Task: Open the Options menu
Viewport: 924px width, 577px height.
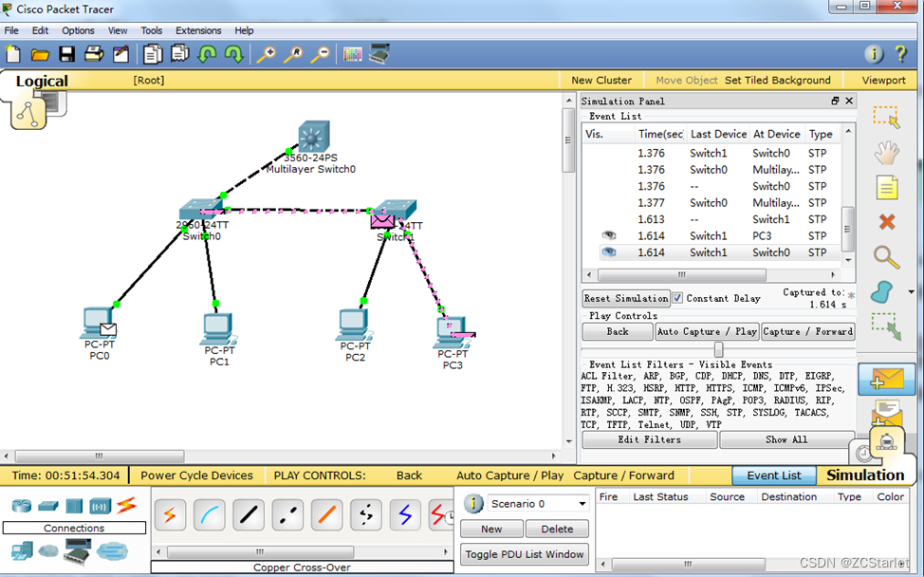Action: tap(78, 30)
